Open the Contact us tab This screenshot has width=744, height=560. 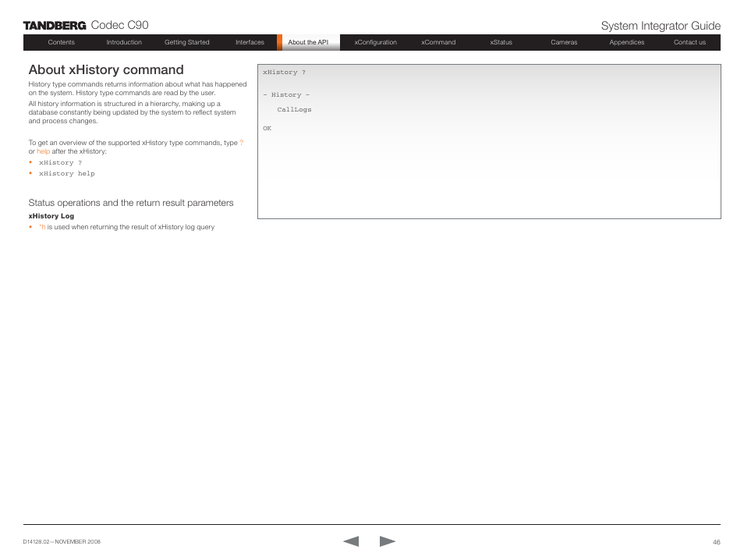coord(689,43)
